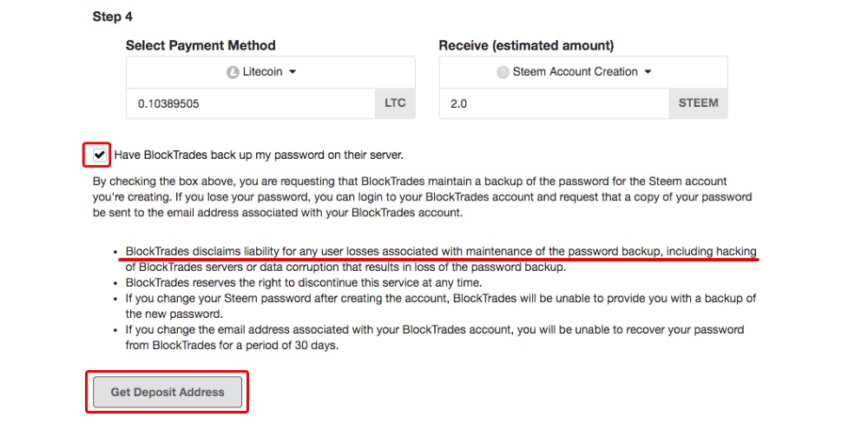Screen dimensions: 868x430
Task: Click the Litecoin coin icon
Action: pos(233,72)
